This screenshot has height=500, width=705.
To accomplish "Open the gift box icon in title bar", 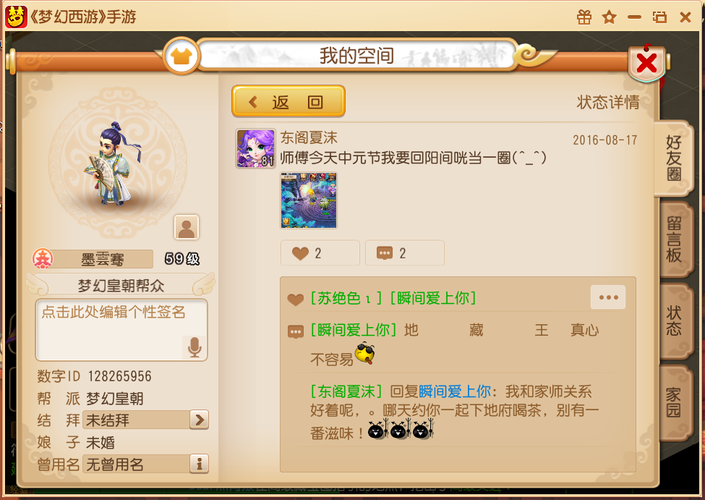I will point(584,17).
